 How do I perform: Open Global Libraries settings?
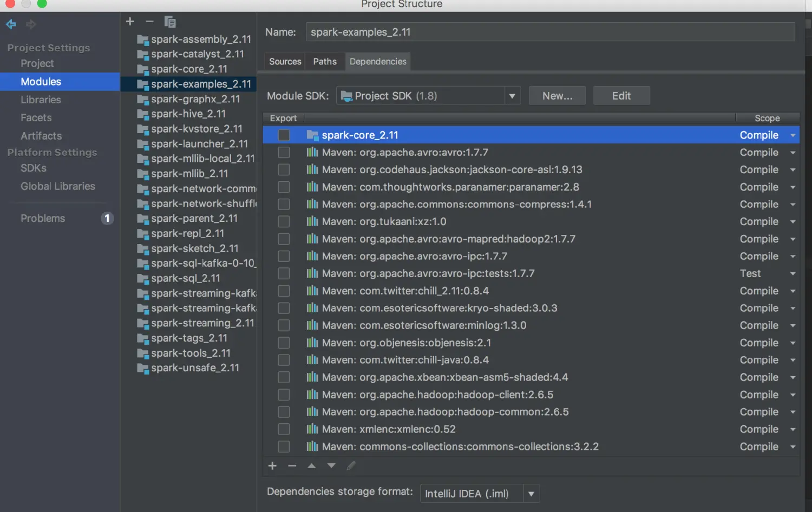pos(58,186)
